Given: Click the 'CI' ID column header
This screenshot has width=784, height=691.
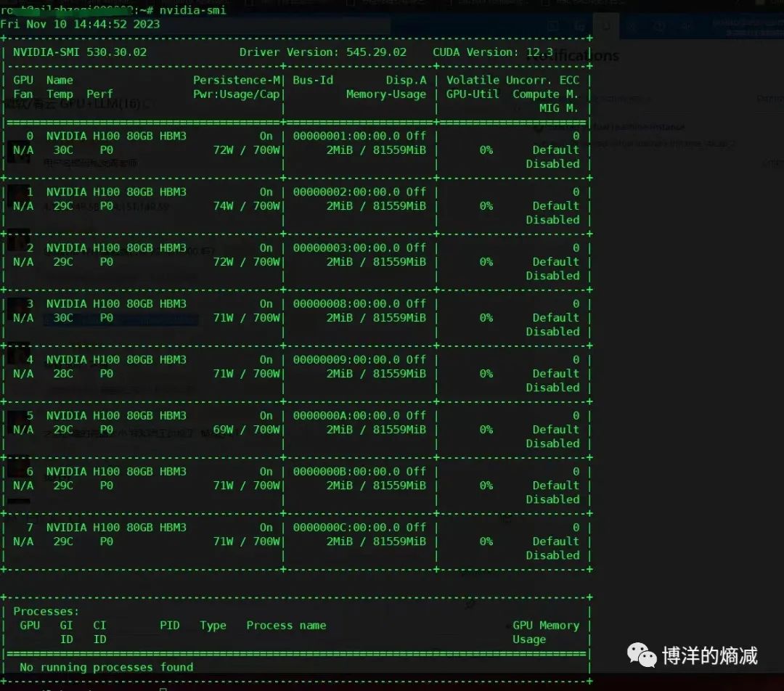Looking at the screenshot, I should coord(99,626).
